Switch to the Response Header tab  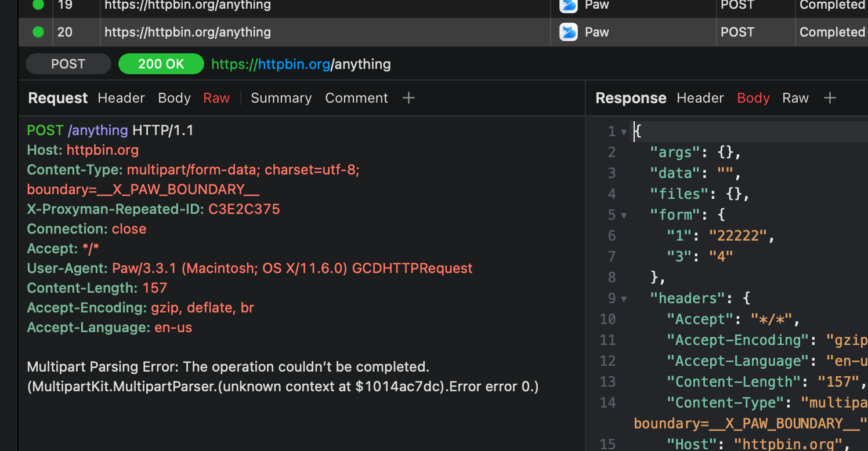point(700,98)
